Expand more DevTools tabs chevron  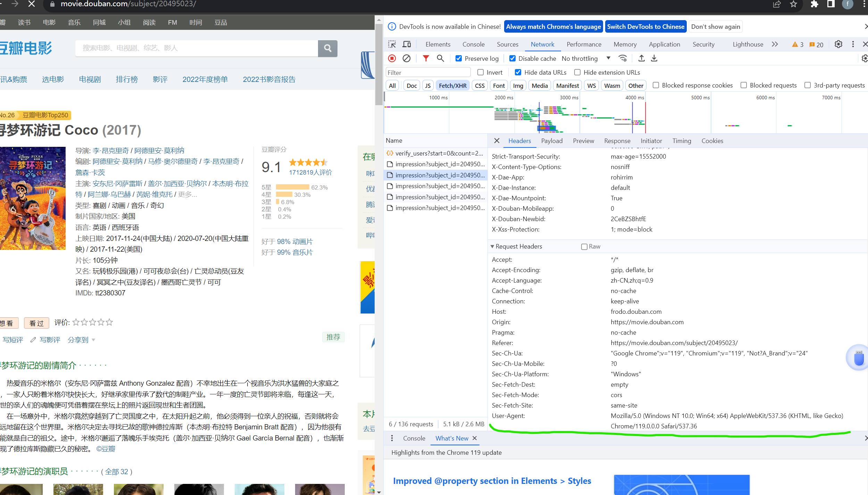pyautogui.click(x=775, y=44)
